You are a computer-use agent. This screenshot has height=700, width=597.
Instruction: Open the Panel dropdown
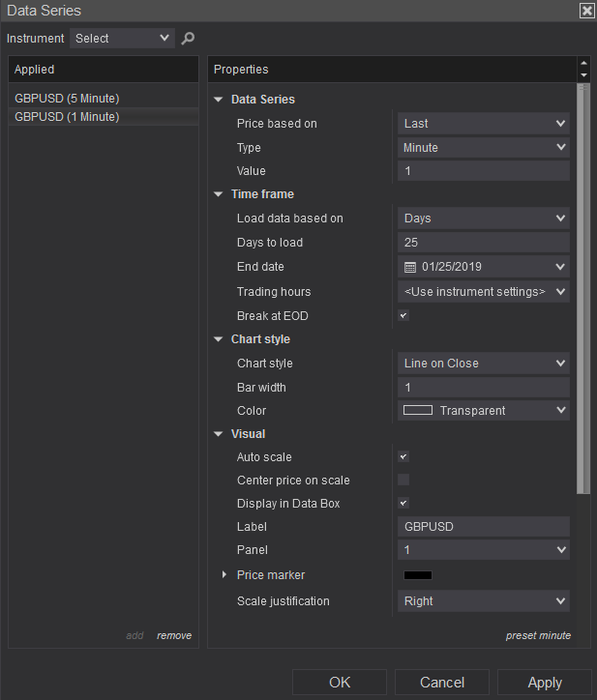[484, 550]
